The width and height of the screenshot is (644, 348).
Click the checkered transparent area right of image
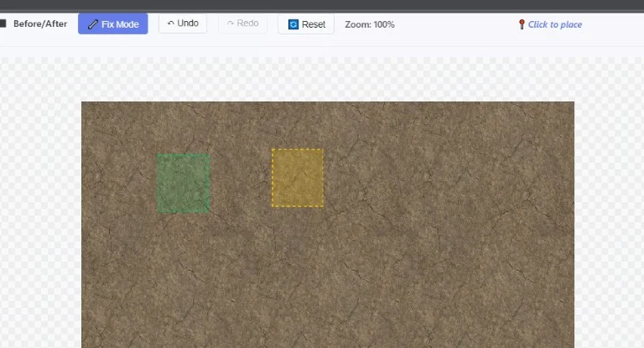(x=609, y=210)
